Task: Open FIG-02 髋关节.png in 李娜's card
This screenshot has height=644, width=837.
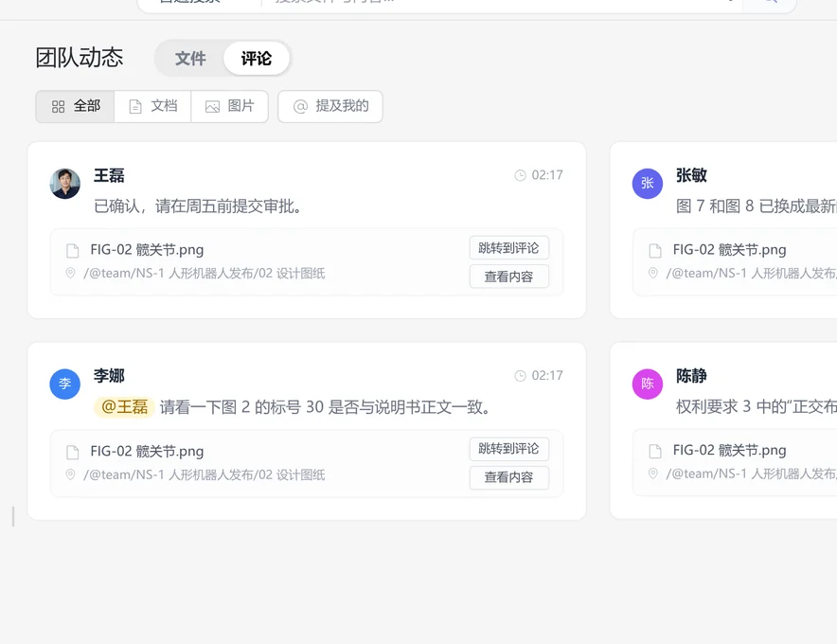Action: coord(147,451)
